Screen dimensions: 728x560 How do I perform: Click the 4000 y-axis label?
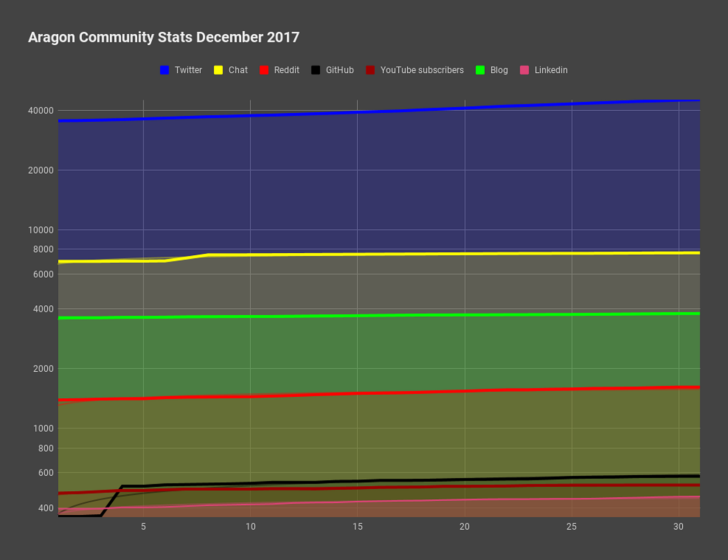click(43, 309)
